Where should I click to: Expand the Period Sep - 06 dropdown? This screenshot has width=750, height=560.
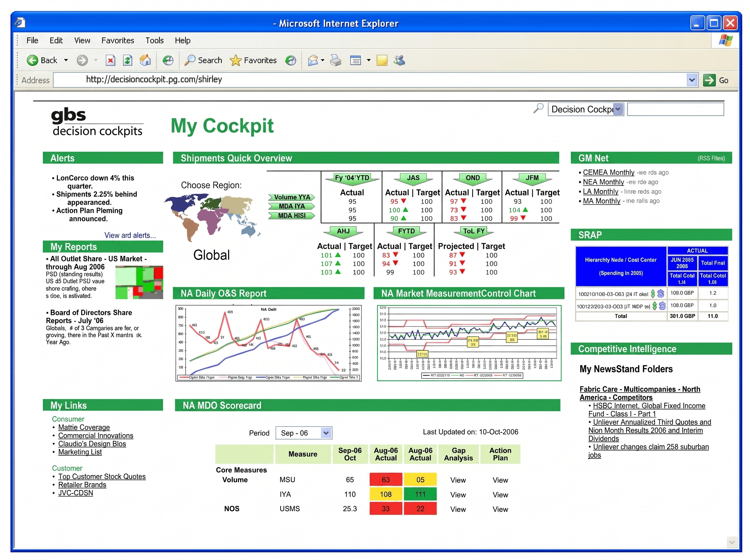[326, 432]
